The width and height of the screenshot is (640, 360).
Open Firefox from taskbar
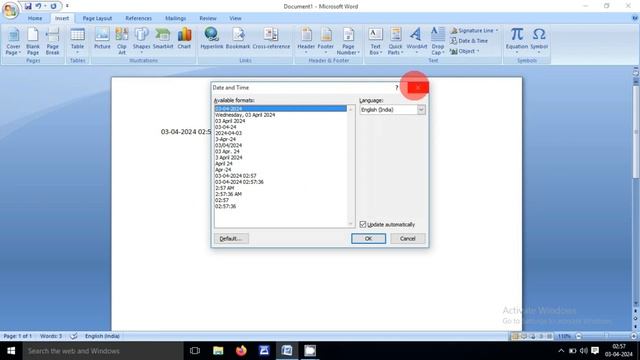[x=241, y=351]
